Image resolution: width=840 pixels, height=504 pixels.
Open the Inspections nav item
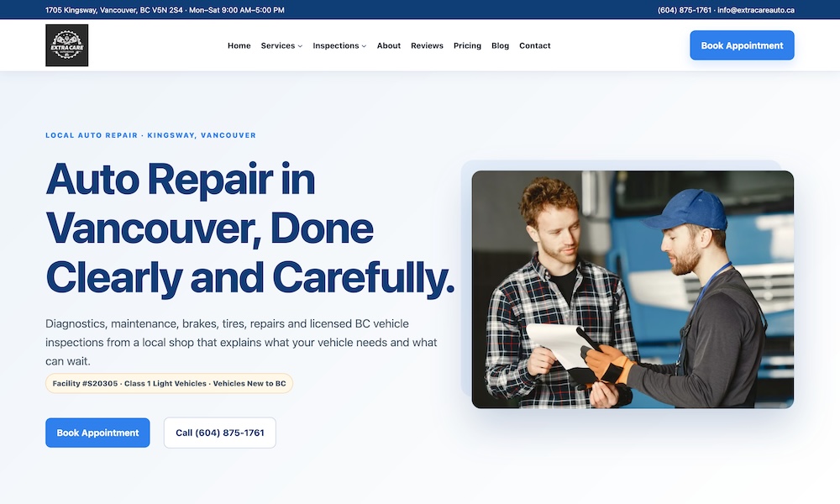pos(335,45)
